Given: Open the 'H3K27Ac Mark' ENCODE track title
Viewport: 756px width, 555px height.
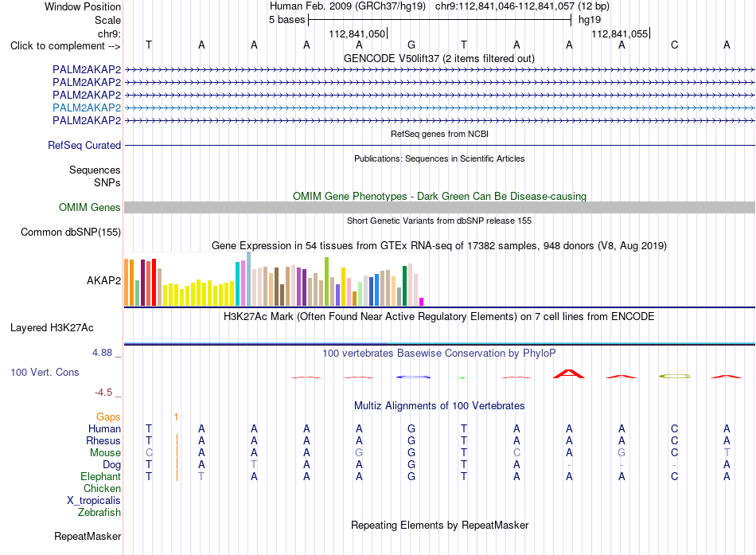Looking at the screenshot, I should coord(439,317).
